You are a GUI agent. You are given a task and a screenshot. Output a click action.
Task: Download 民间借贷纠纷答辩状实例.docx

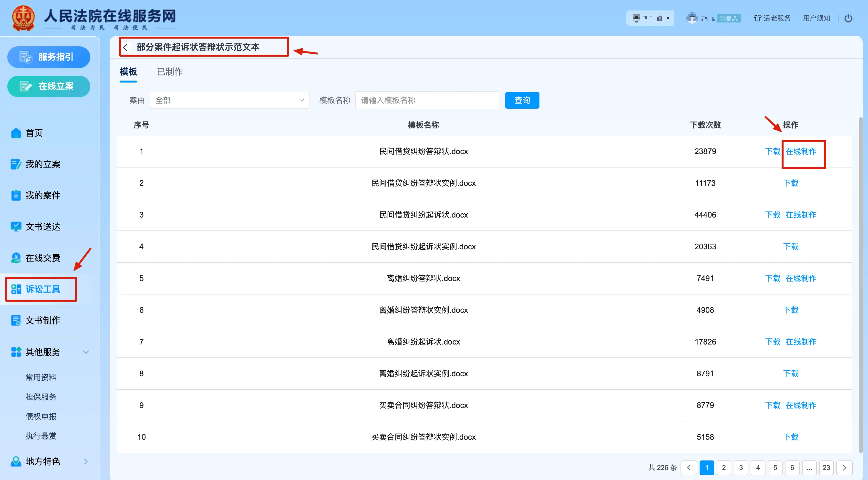[790, 183]
